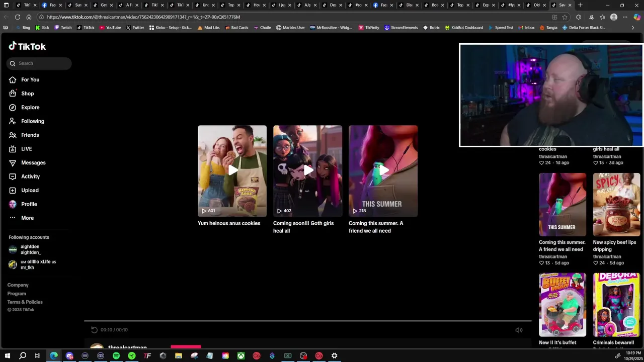644x362 pixels.
Task: Play the Yum heinous anus cookies video
Action: pos(232,171)
